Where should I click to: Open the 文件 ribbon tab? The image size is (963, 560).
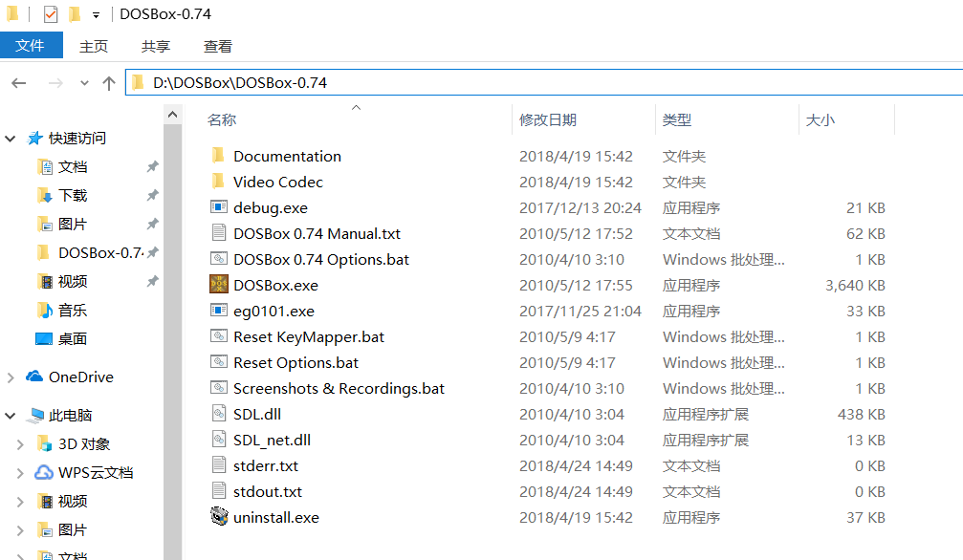[x=31, y=46]
